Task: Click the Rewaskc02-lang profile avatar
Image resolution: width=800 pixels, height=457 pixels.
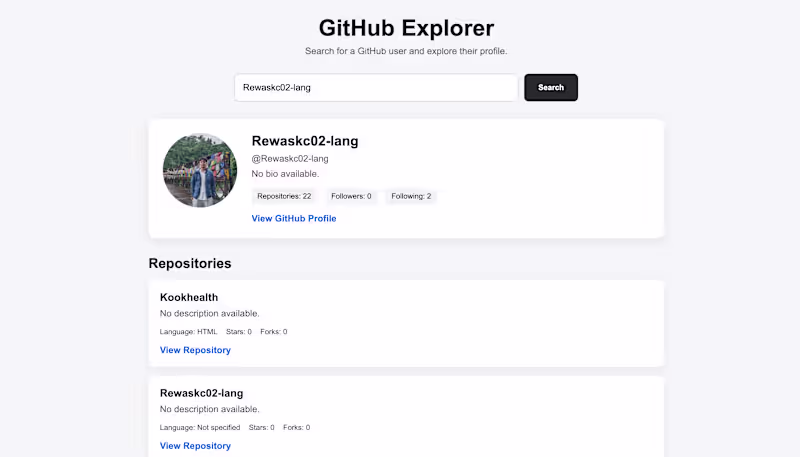Action: point(200,170)
